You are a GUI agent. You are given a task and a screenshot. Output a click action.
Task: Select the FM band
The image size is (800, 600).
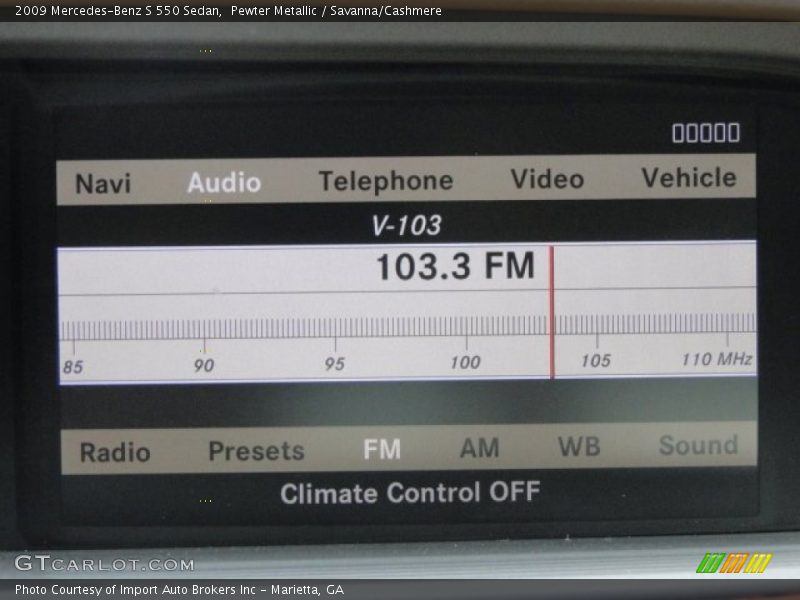point(382,449)
